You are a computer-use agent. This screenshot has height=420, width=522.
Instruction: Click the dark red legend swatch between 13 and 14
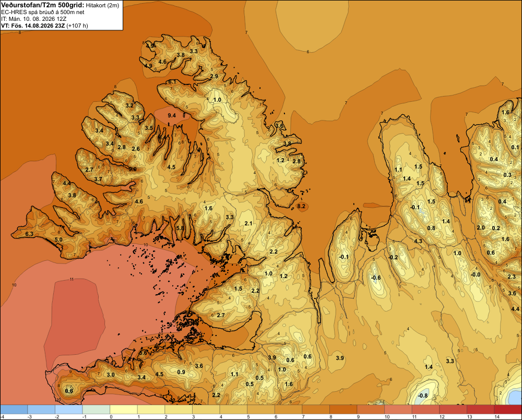[x=481, y=409]
